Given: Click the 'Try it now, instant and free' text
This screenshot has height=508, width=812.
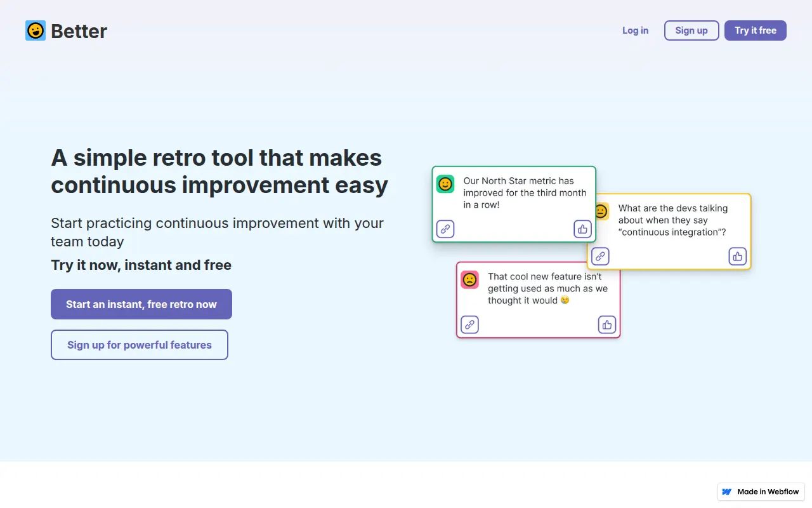Looking at the screenshot, I should click(141, 265).
